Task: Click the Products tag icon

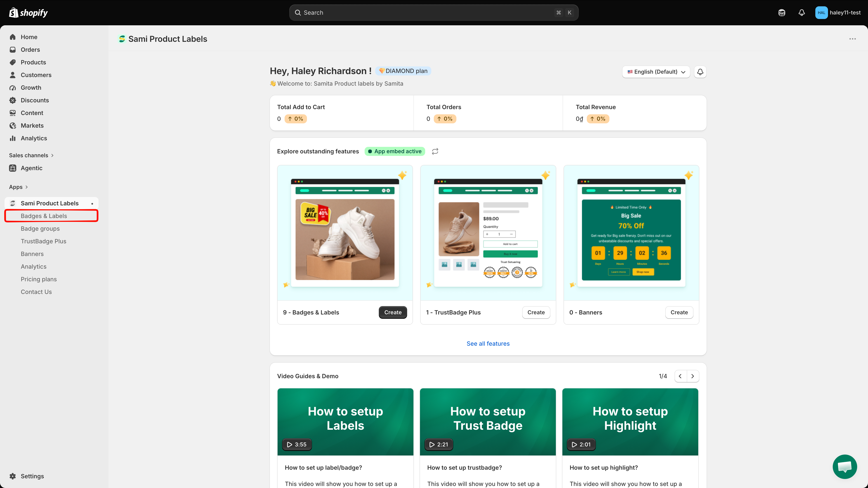Action: (x=13, y=62)
